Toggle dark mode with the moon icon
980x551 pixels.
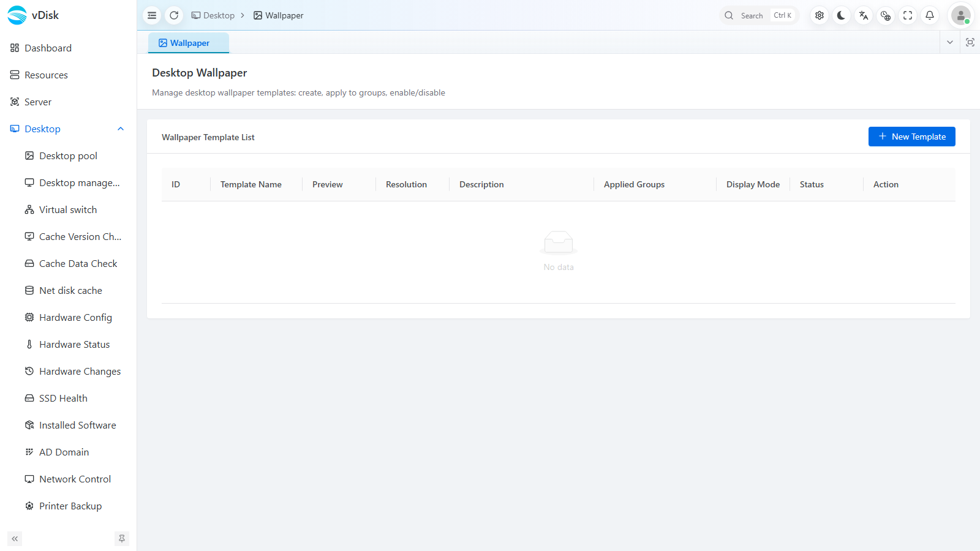pyautogui.click(x=842, y=15)
